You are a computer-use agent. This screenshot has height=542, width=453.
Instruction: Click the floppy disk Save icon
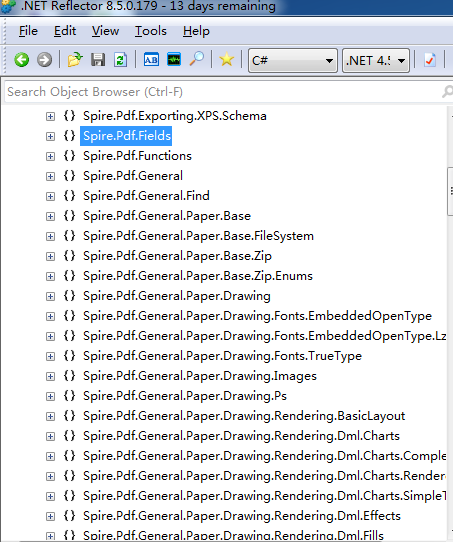pos(98,60)
